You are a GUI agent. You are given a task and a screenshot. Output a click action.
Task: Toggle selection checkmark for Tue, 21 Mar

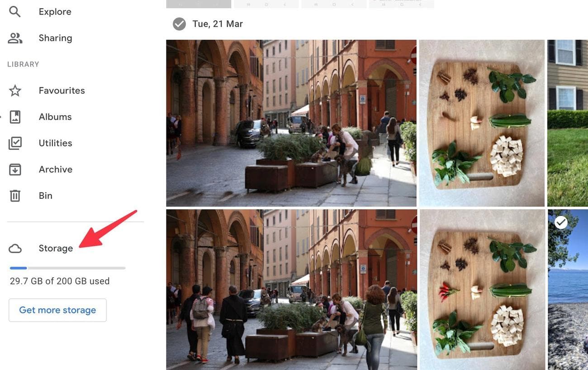[180, 24]
